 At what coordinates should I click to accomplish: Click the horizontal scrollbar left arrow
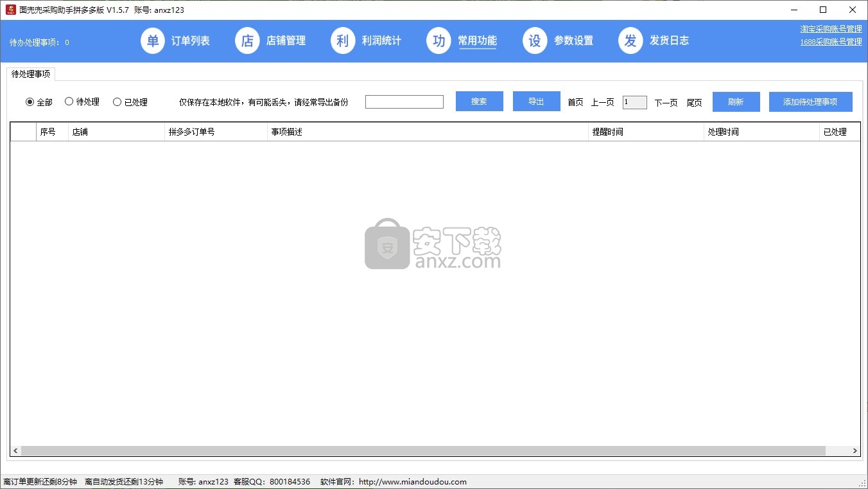click(x=16, y=451)
